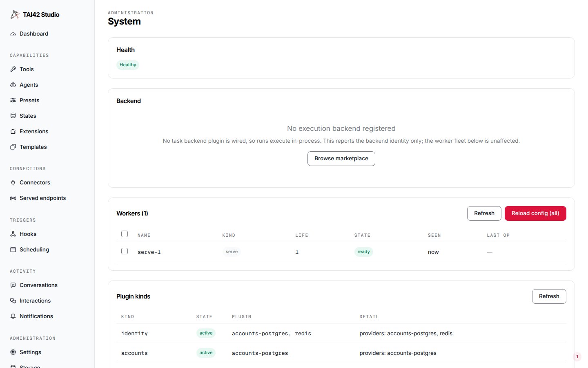The image size is (588, 368).
Task: Go to the Agents page
Action: tap(29, 85)
